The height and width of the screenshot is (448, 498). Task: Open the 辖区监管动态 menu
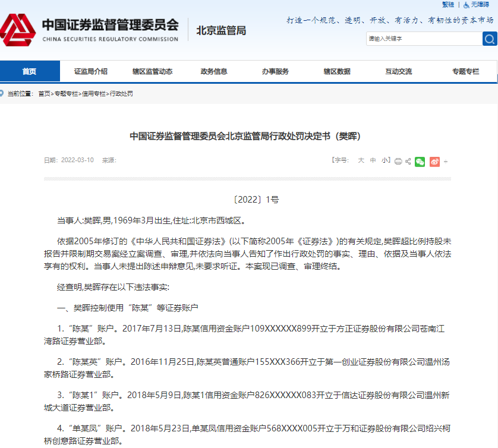click(x=153, y=71)
